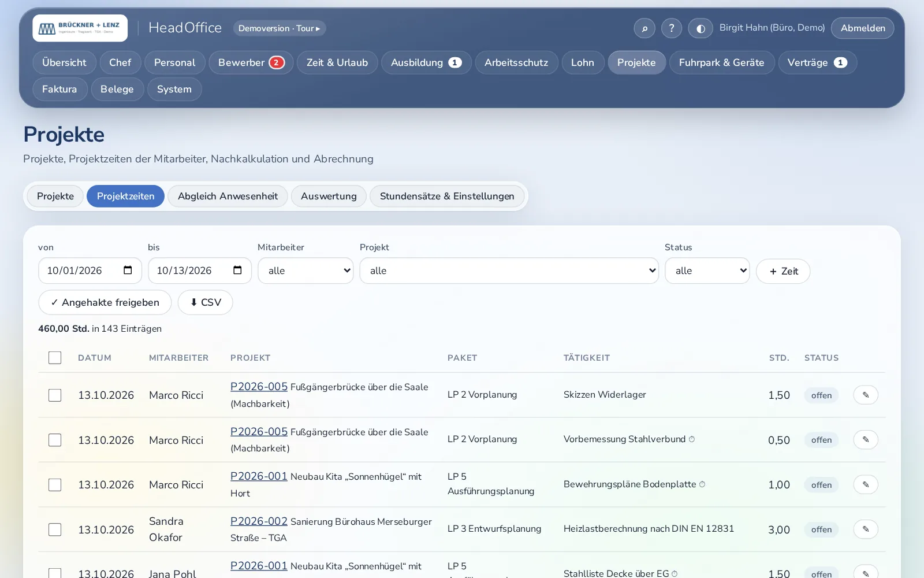
Task: Switch to the Auswertung tab
Action: pos(329,196)
